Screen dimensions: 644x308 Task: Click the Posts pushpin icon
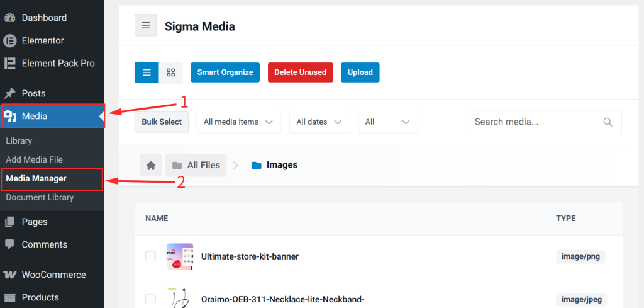9,93
